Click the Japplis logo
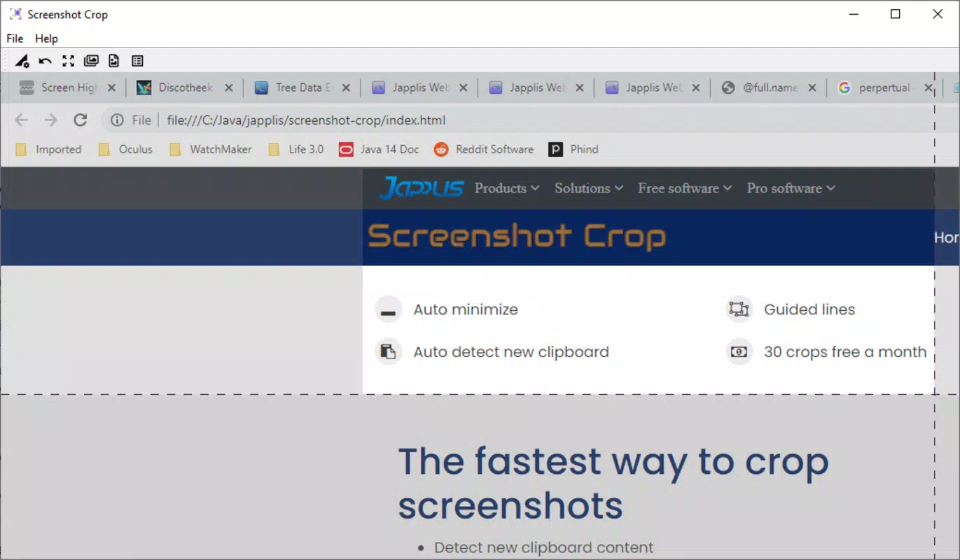The width and height of the screenshot is (960, 560). [x=422, y=188]
